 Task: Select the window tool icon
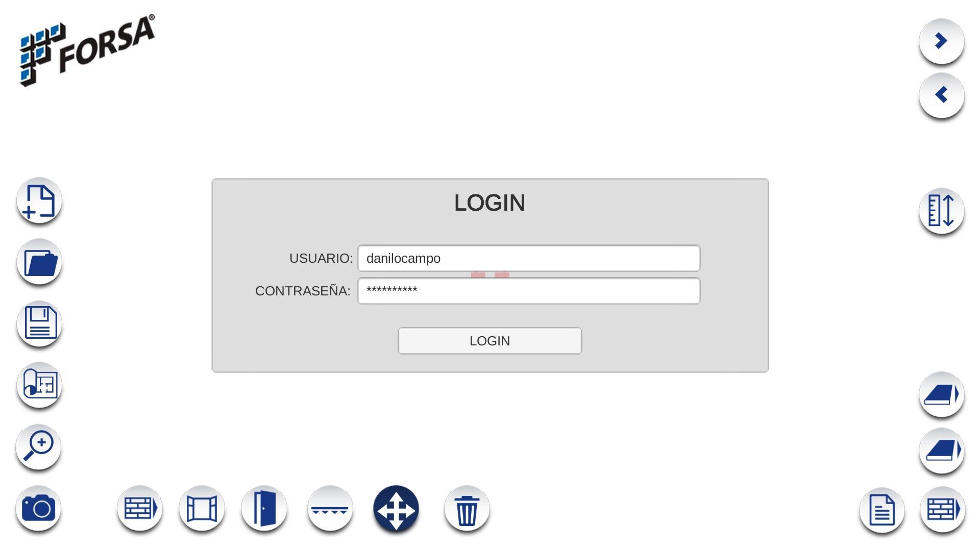[202, 508]
